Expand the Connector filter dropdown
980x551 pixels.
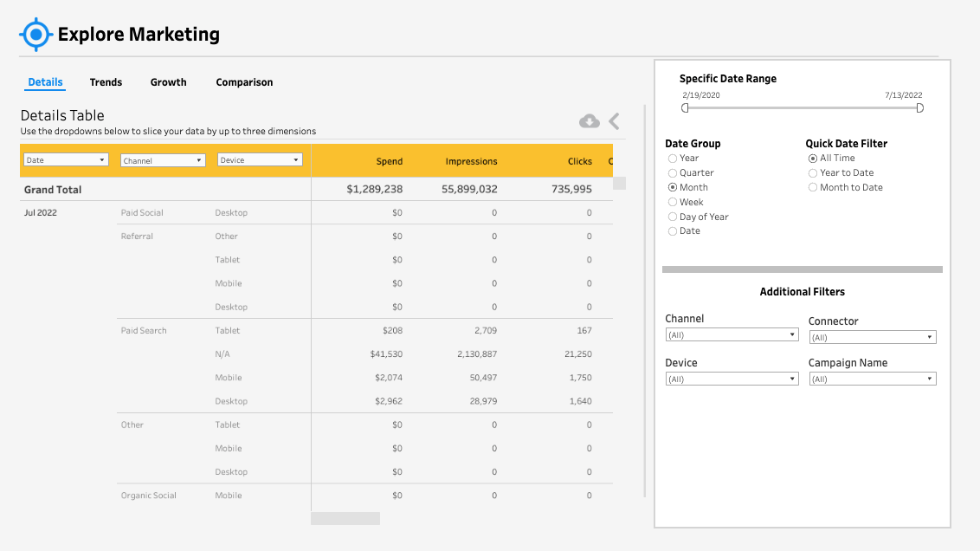[872, 338]
